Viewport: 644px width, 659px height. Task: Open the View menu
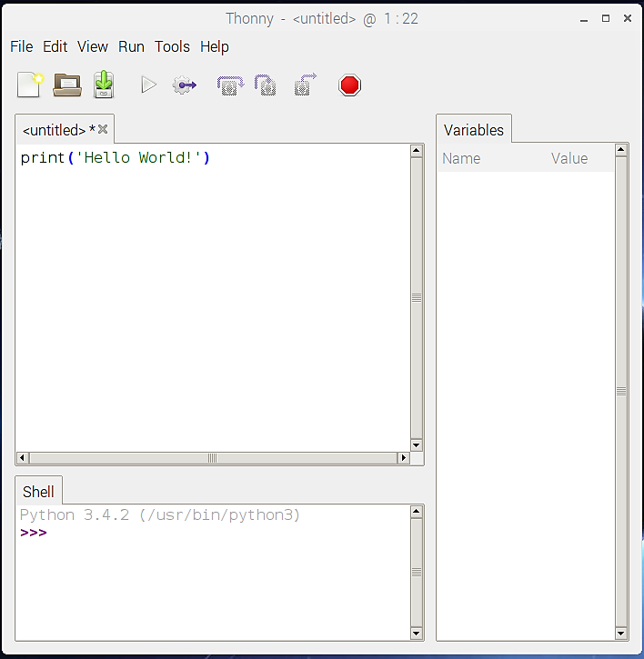pyautogui.click(x=93, y=46)
